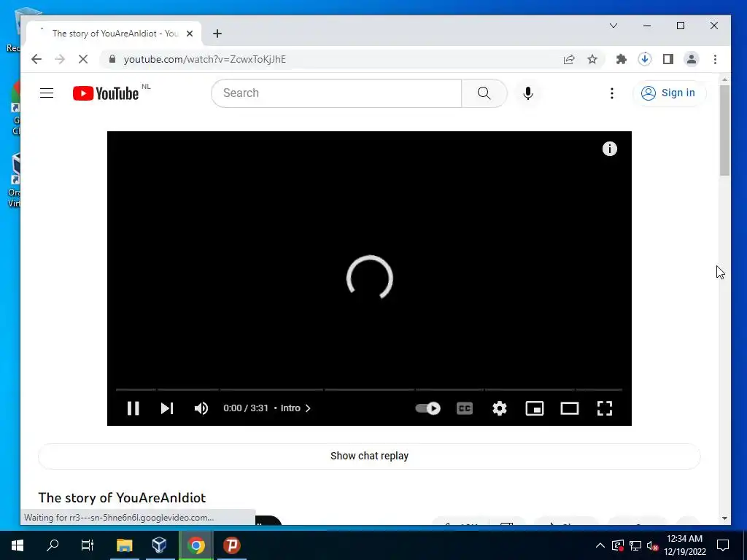
Task: Go to the YouTube home logo
Action: (106, 93)
